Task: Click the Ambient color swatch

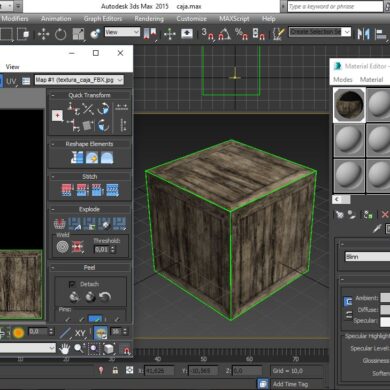Action: (385, 298)
